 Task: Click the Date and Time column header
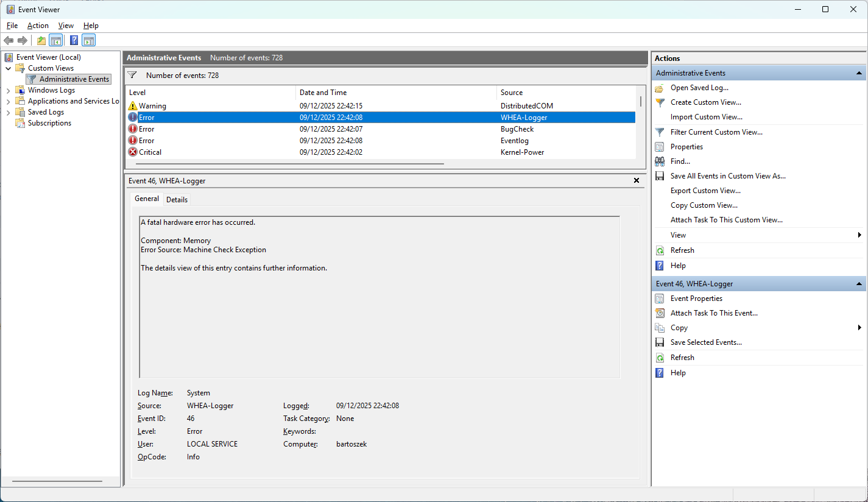[x=323, y=93]
